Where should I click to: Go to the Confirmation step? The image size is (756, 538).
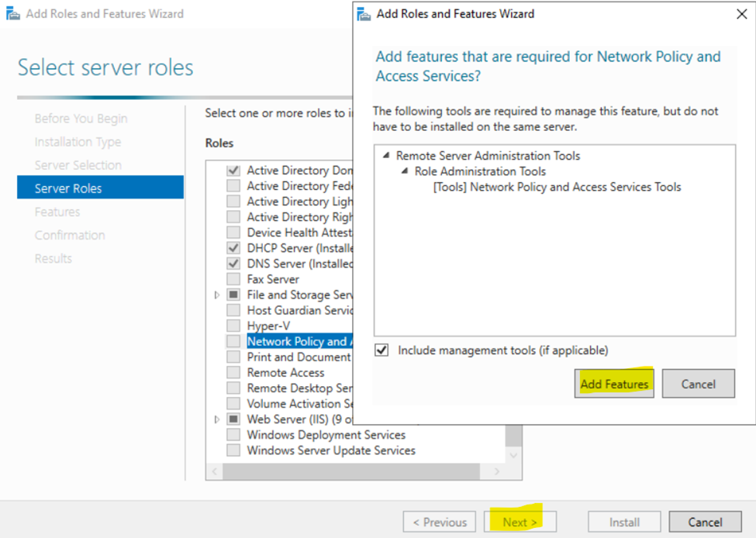[70, 235]
